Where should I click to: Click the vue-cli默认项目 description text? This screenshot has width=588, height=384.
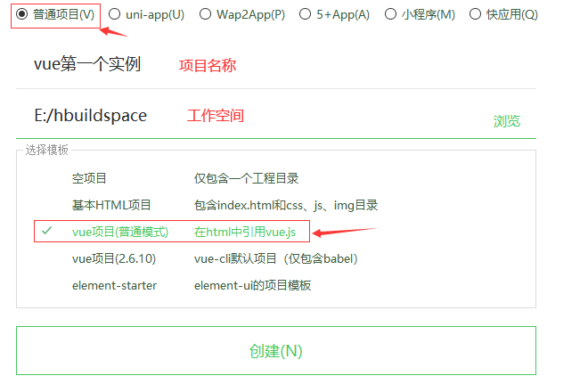235,258
